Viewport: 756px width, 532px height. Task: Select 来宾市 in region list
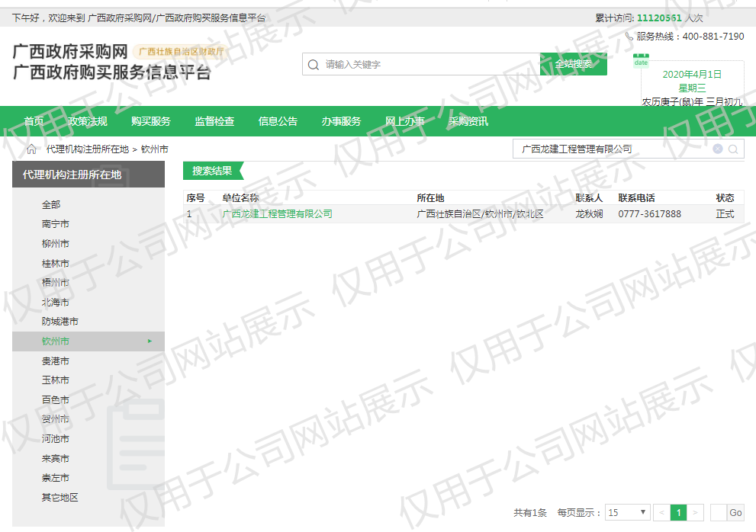coord(56,459)
